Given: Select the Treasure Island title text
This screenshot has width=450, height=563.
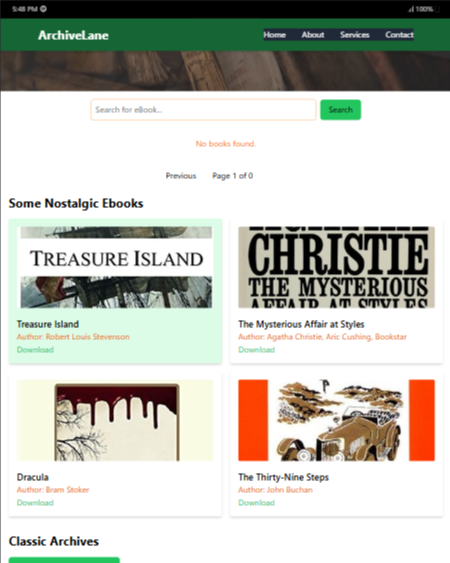Looking at the screenshot, I should point(48,324).
